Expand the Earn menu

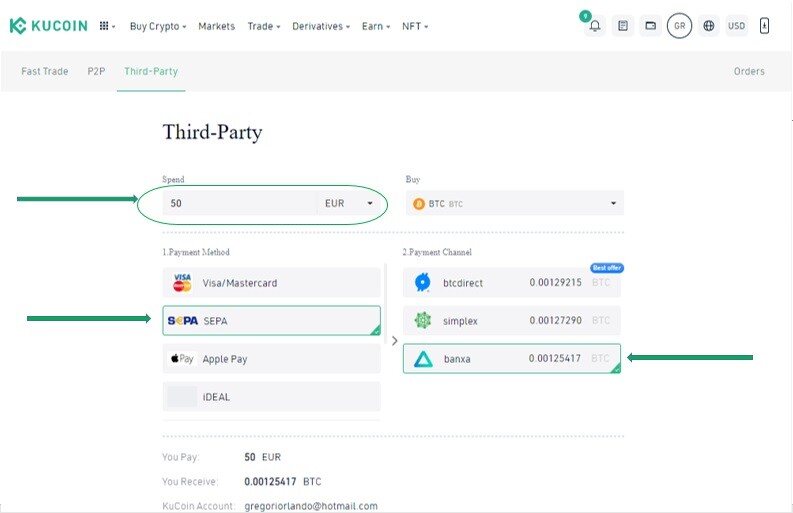click(376, 26)
